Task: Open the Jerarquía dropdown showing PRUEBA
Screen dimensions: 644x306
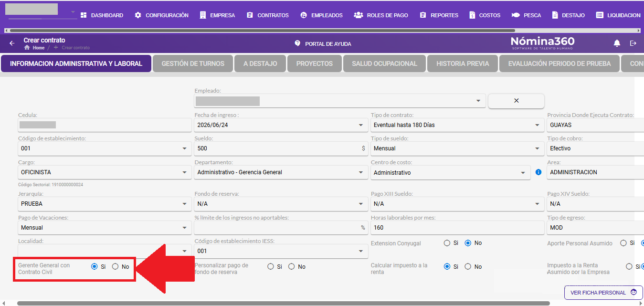Action: 105,204
